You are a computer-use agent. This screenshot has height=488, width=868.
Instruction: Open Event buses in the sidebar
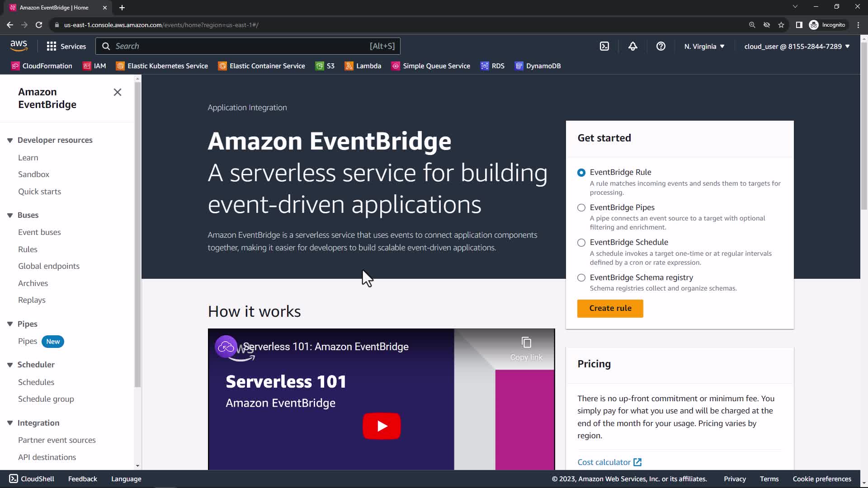pos(39,232)
